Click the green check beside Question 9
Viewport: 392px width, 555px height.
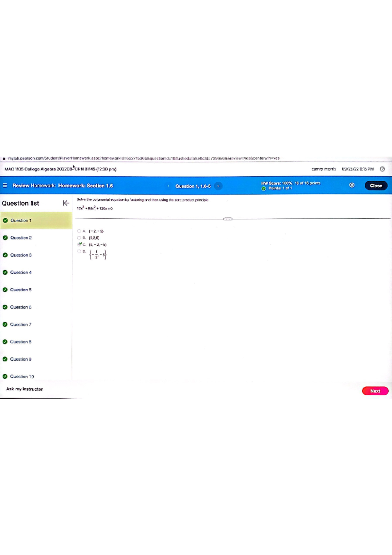click(5, 359)
